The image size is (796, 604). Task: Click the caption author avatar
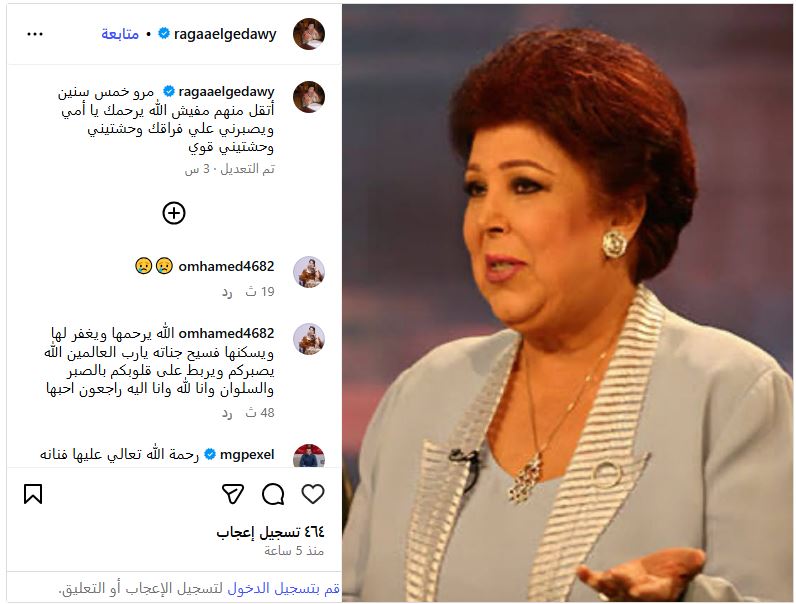(309, 96)
